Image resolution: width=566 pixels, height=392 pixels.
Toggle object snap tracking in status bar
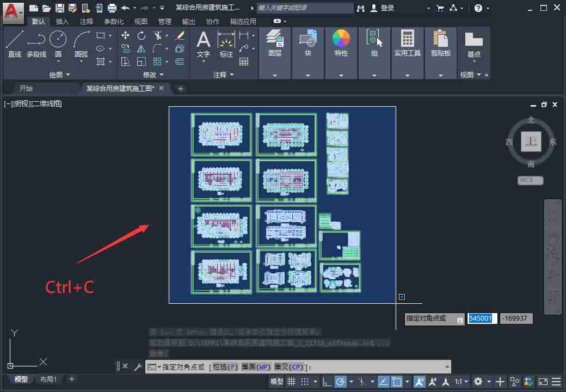coord(383,382)
